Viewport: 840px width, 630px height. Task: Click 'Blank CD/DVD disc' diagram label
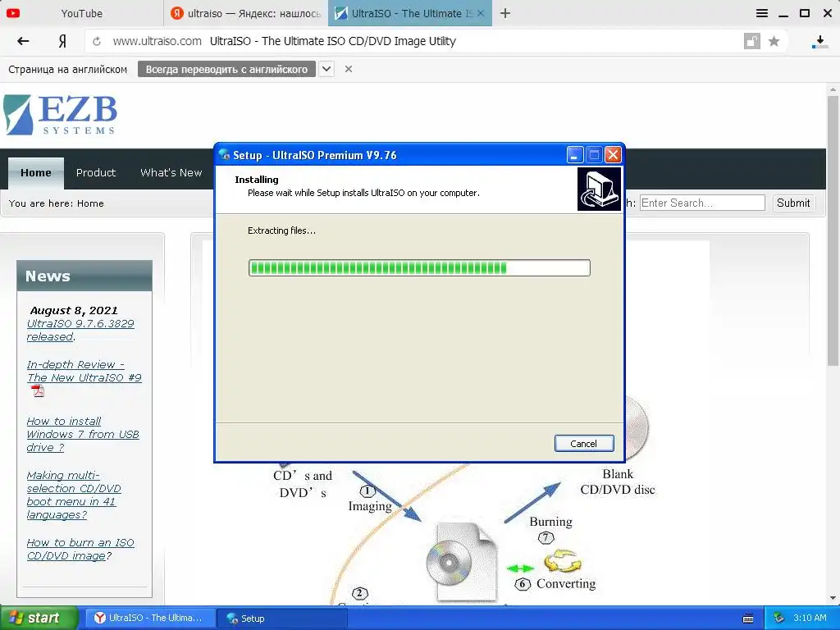coord(617,482)
